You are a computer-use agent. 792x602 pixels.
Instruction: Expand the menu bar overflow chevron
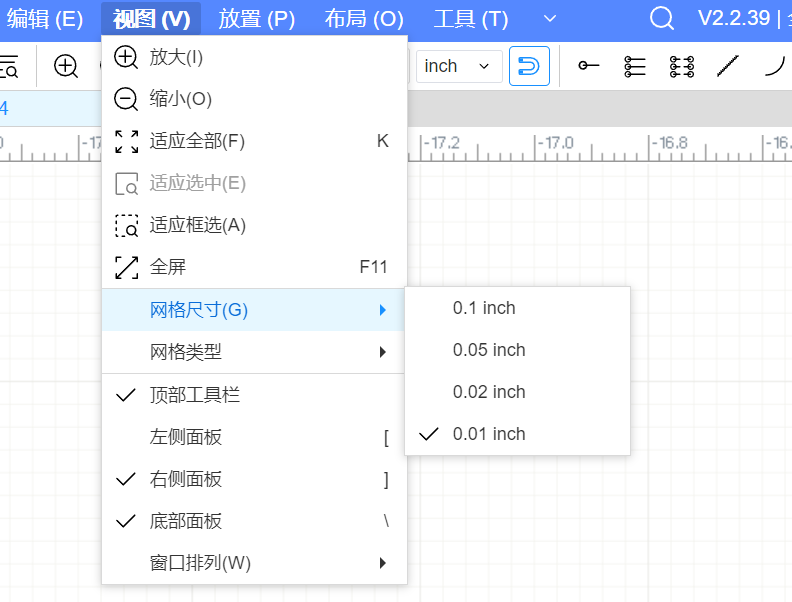[550, 19]
